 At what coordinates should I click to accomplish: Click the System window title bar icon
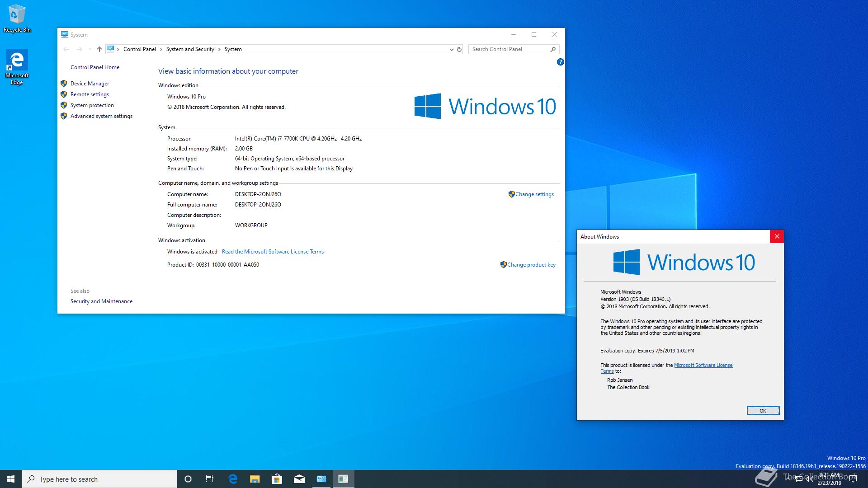[x=65, y=34]
